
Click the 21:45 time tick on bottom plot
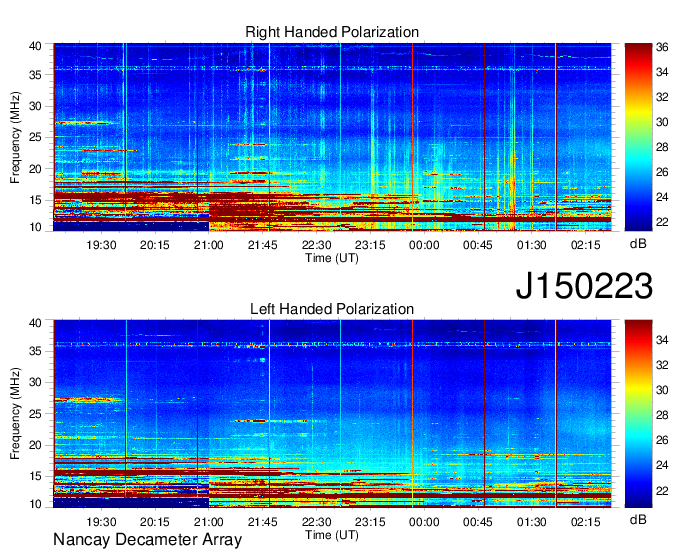point(263,522)
